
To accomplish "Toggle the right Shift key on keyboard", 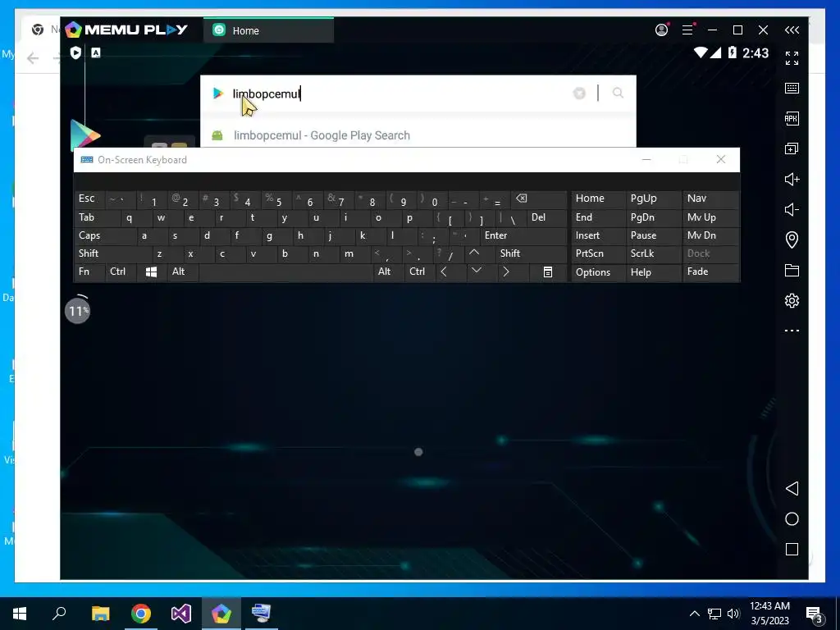I will coord(531,254).
